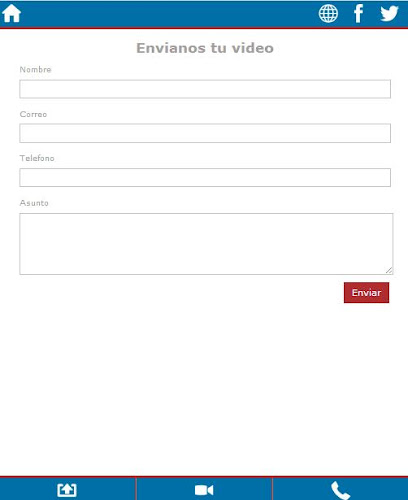
Task: Select the upload share icon in bottom bar
Action: [67, 490]
